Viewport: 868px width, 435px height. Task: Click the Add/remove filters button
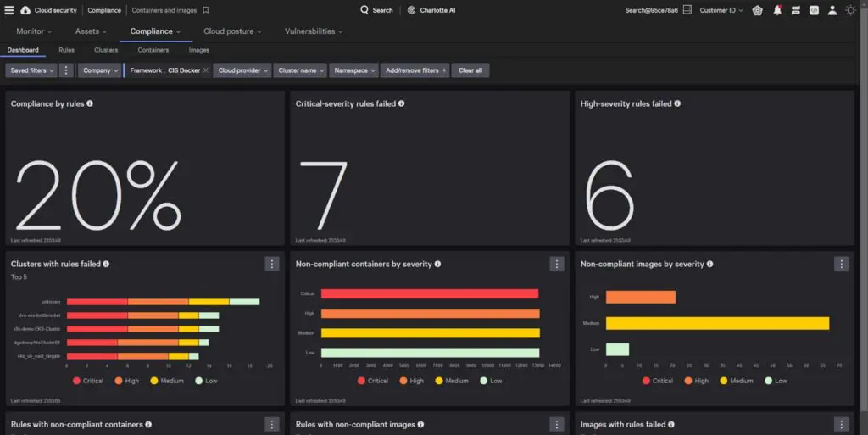pyautogui.click(x=415, y=70)
